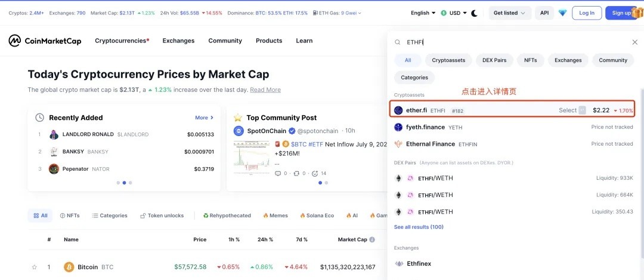Open the ether.fi ETHFI search result
The image size is (644, 280).
(x=512, y=110)
